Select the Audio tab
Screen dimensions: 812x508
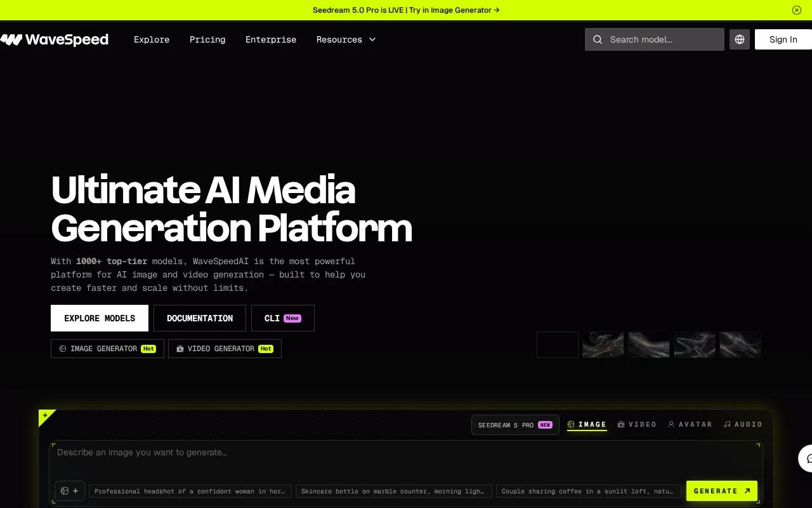coord(743,424)
